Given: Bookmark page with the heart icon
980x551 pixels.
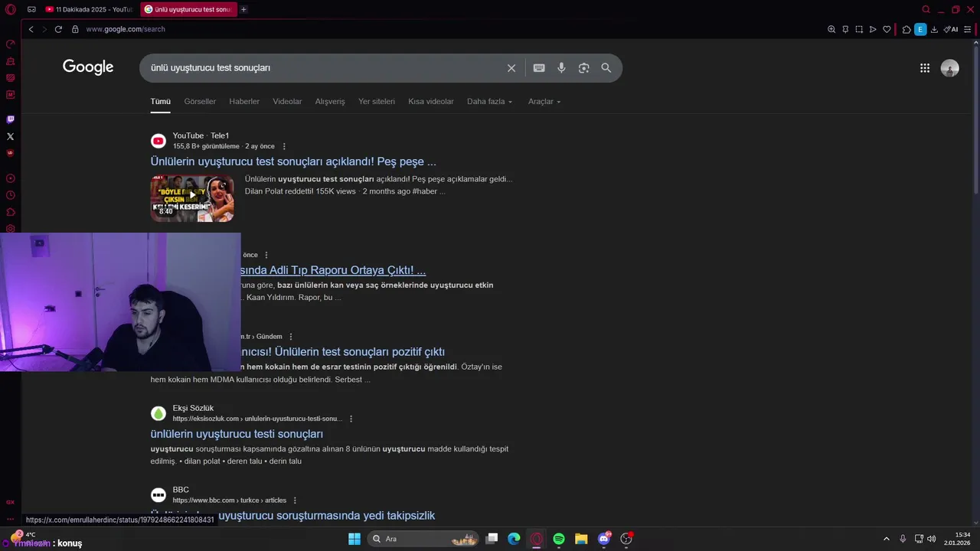Looking at the screenshot, I should click(x=887, y=29).
